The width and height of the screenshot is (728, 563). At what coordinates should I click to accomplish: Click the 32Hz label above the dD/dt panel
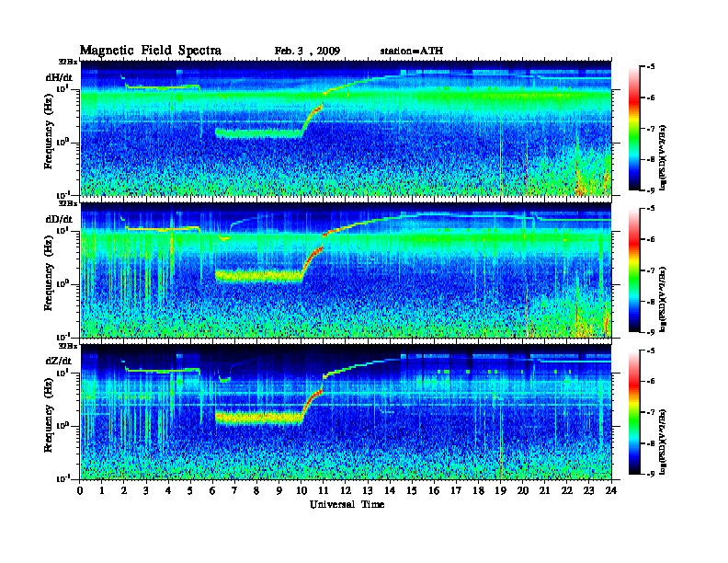[x=67, y=203]
